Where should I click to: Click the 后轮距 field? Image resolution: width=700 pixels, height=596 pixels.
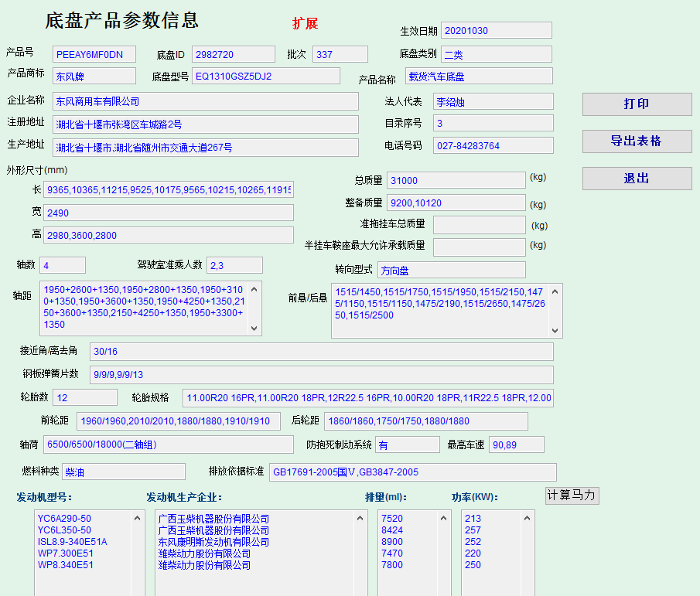[426, 421]
